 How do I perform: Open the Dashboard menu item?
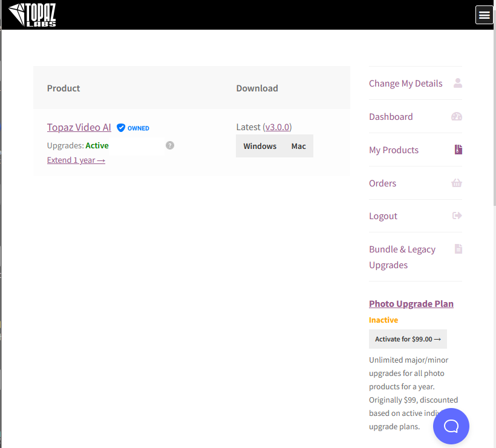391,117
